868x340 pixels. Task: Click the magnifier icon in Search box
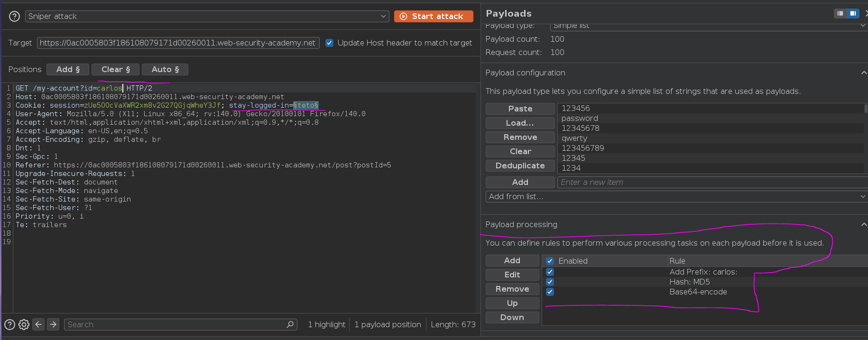[290, 324]
